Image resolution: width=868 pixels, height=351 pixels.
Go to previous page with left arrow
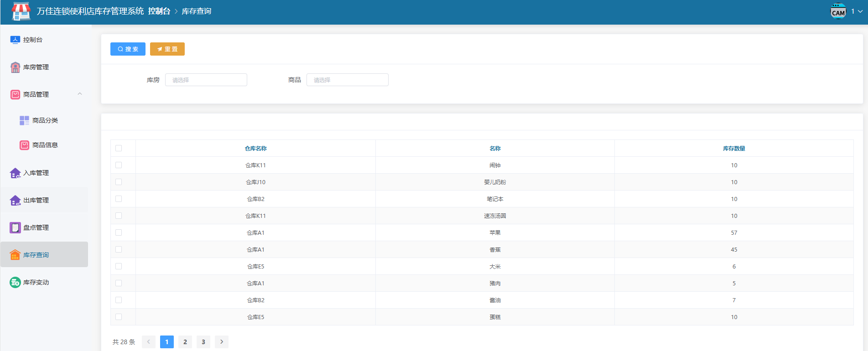149,342
